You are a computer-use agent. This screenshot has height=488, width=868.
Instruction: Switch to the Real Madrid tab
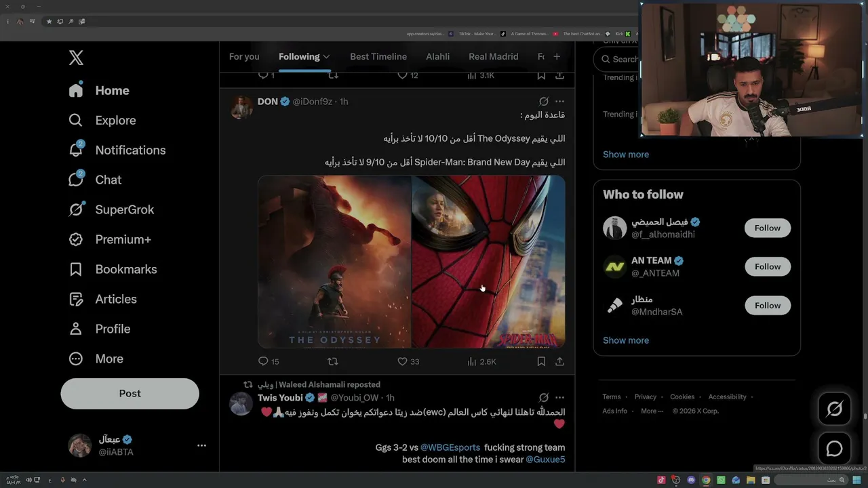pyautogui.click(x=493, y=56)
